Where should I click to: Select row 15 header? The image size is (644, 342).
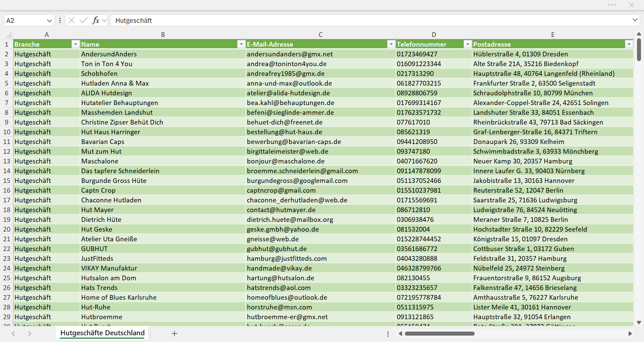tap(6, 181)
